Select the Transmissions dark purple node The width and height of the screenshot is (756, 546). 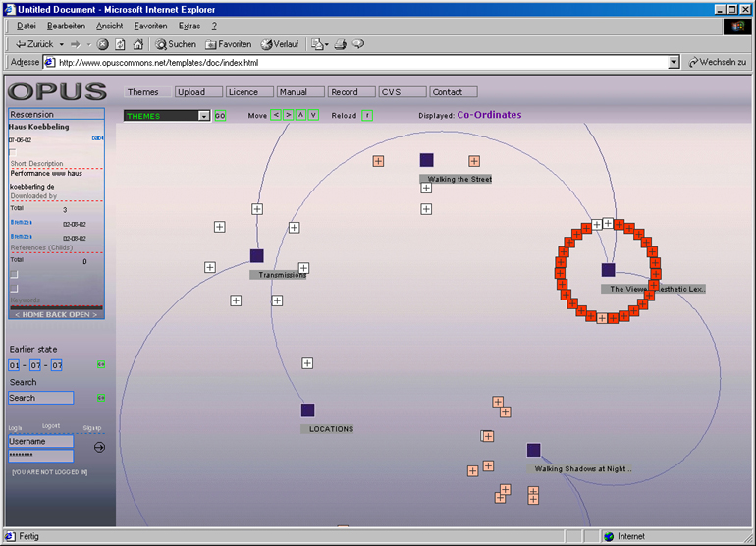coord(257,256)
